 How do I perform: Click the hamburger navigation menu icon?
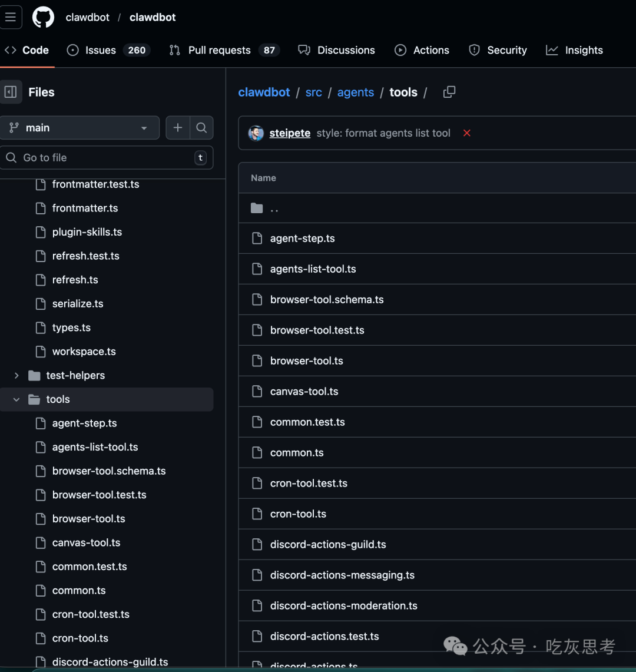tap(11, 17)
